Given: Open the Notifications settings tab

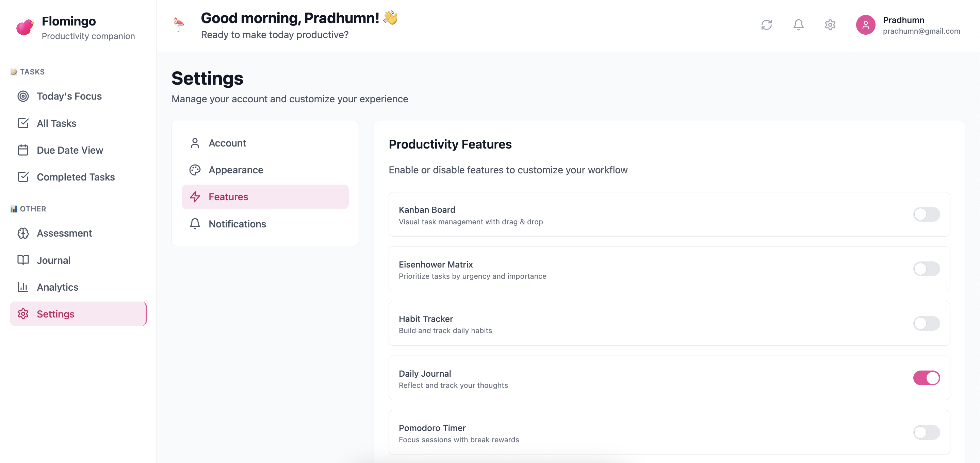Looking at the screenshot, I should 237,224.
